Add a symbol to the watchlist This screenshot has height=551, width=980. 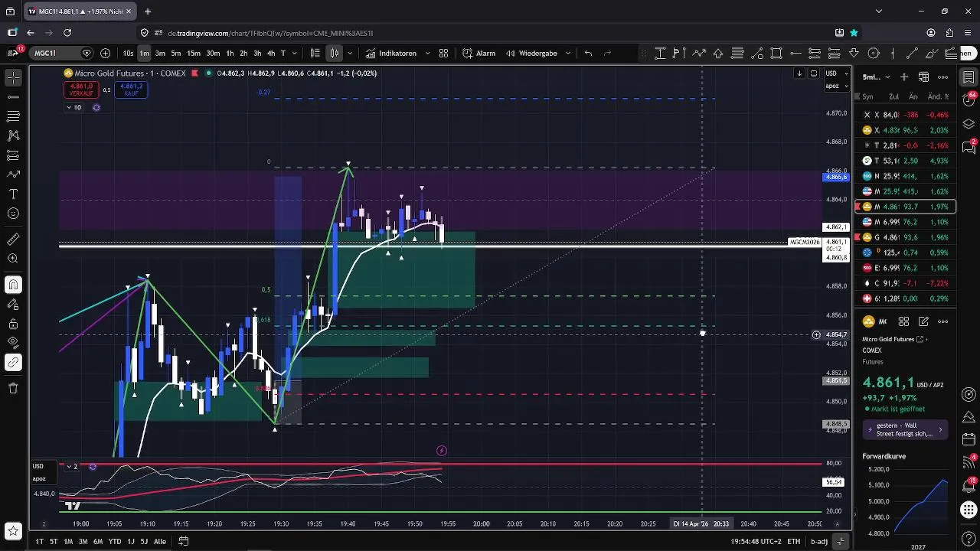tap(904, 77)
